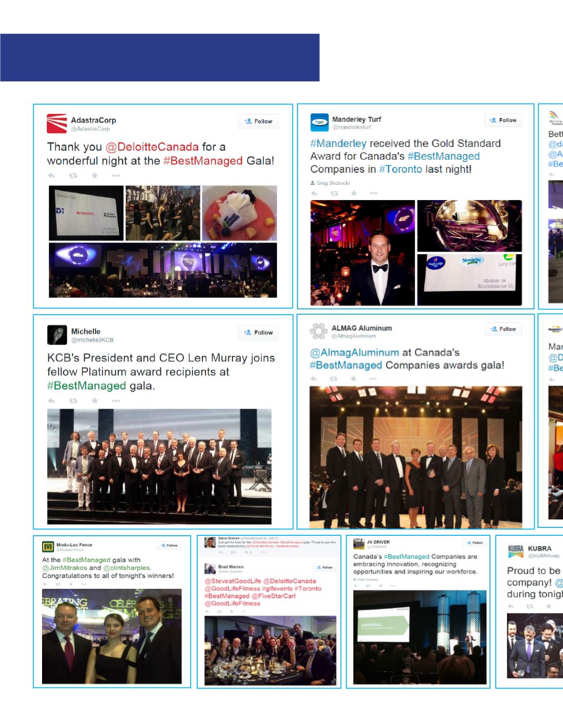
Task: Favorite Michelle's KCB tweet
Action: [95, 401]
